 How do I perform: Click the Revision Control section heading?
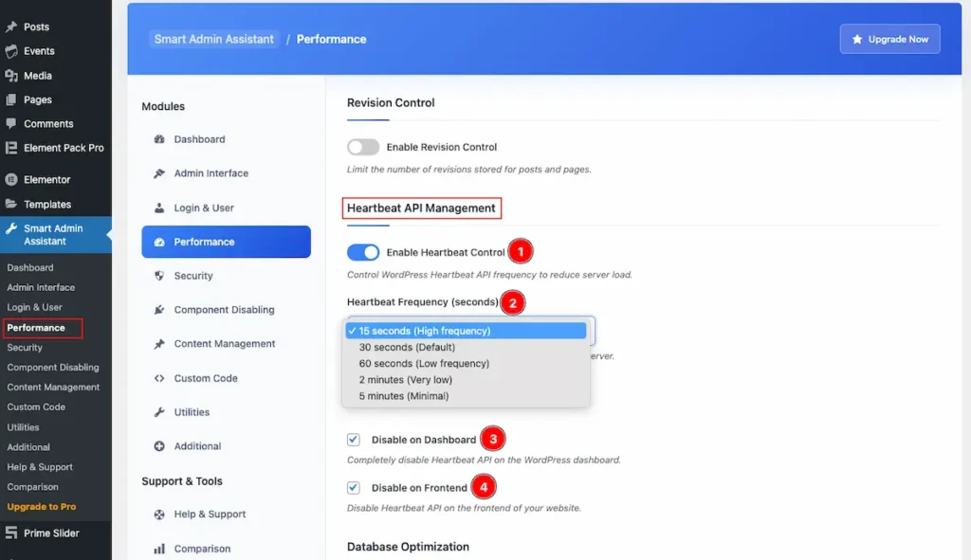point(391,102)
